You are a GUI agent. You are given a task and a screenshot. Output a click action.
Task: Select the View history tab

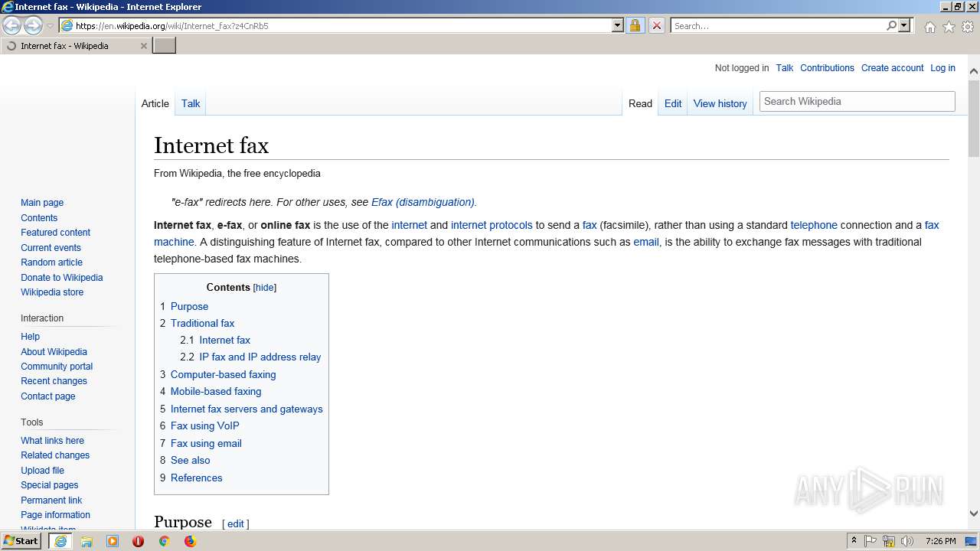click(x=720, y=104)
